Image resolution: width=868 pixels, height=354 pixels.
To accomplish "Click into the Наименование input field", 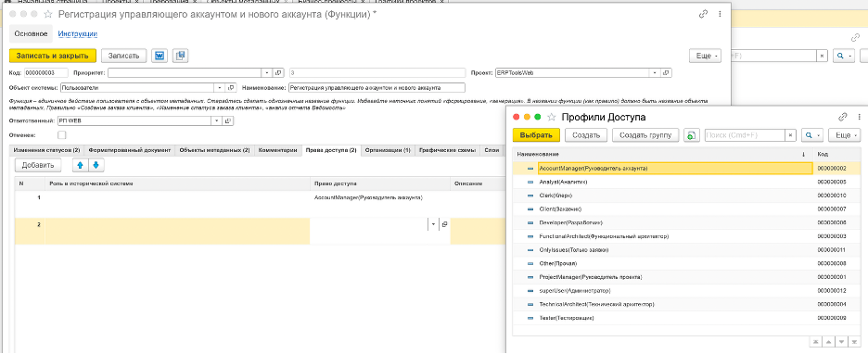I will (377, 87).
